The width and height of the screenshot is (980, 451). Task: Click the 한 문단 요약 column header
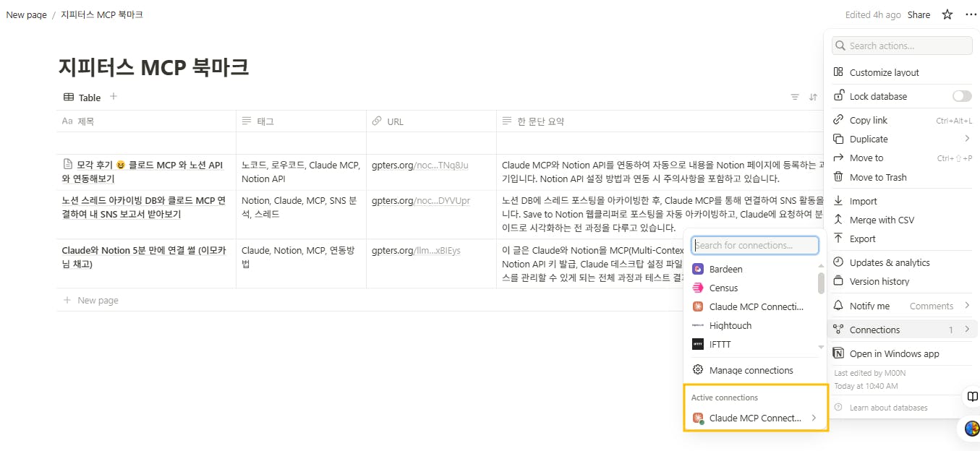click(660, 121)
